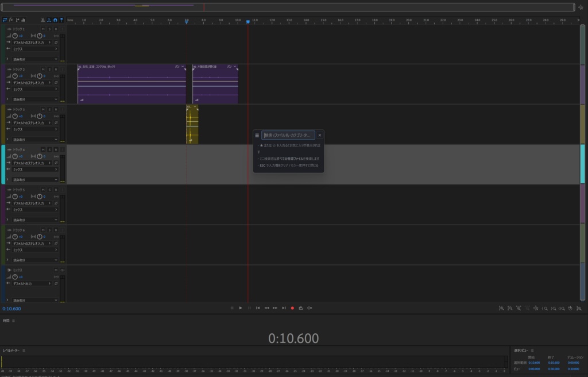The width and height of the screenshot is (588, 377).
Task: Show the track Effects (fx) controls
Action: point(11,20)
